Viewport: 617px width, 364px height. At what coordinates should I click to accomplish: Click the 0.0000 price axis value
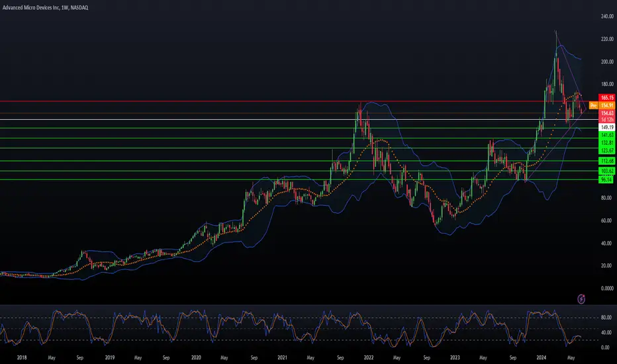coord(607,289)
